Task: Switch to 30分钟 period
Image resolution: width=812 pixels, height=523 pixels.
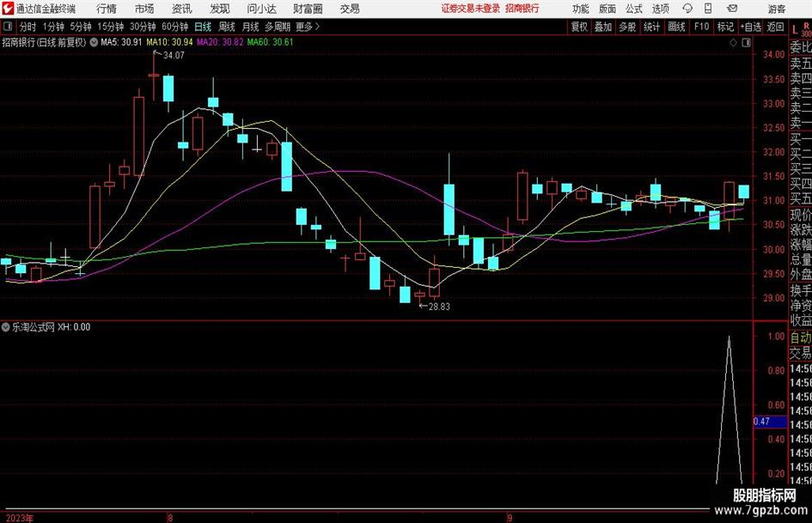Action: (x=143, y=27)
